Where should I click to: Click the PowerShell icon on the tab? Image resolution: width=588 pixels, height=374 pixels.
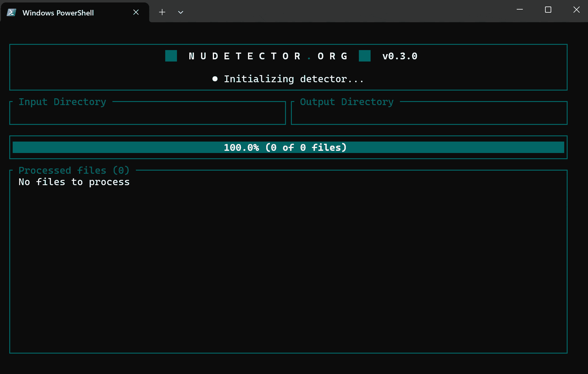[12, 12]
